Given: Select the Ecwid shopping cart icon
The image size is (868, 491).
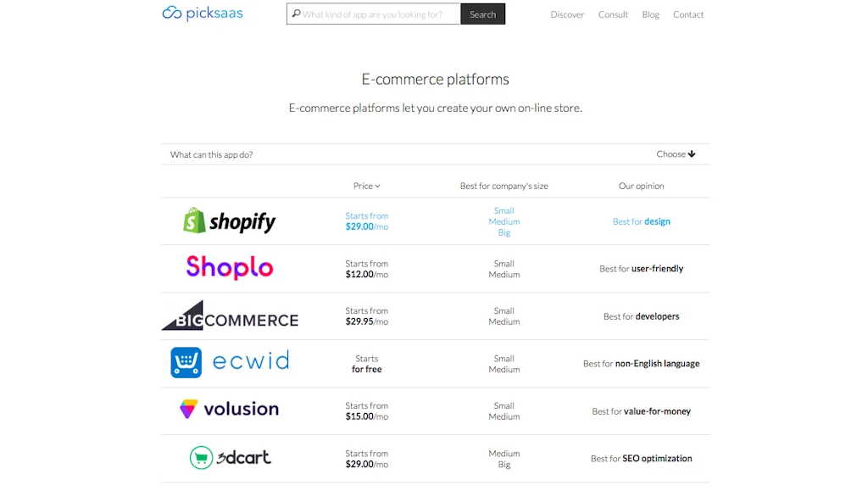Looking at the screenshot, I should (186, 363).
